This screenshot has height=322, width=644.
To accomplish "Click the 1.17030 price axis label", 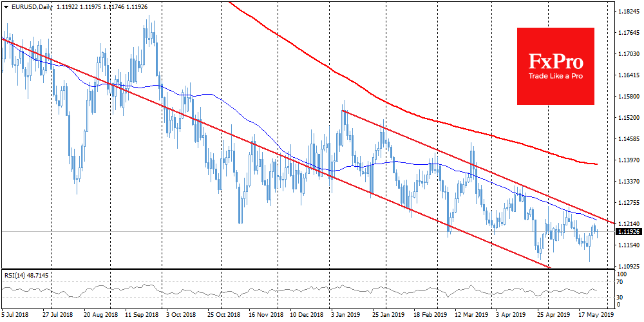I will [628, 54].
